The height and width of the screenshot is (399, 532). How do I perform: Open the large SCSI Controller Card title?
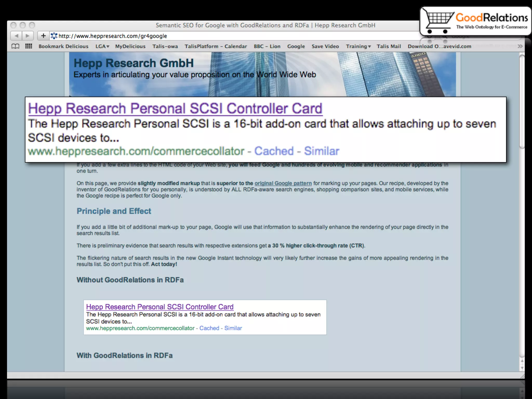pos(175,108)
